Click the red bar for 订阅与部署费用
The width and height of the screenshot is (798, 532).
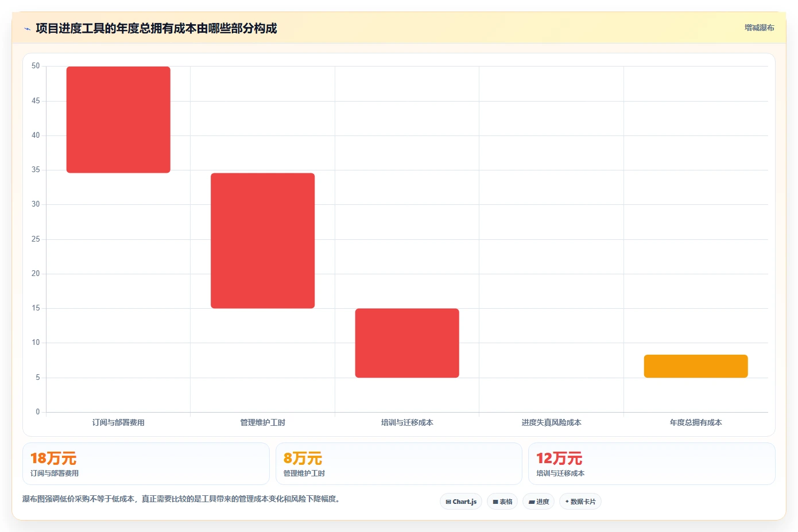tap(118, 119)
